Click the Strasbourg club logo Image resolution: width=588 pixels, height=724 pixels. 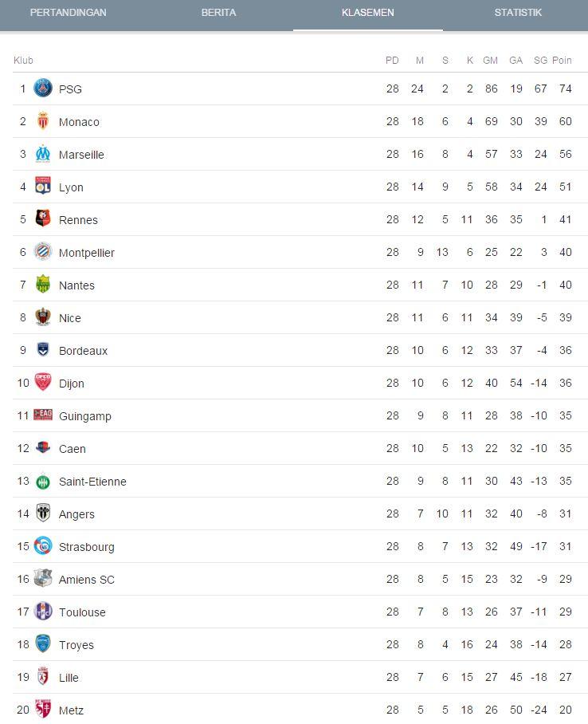43,545
